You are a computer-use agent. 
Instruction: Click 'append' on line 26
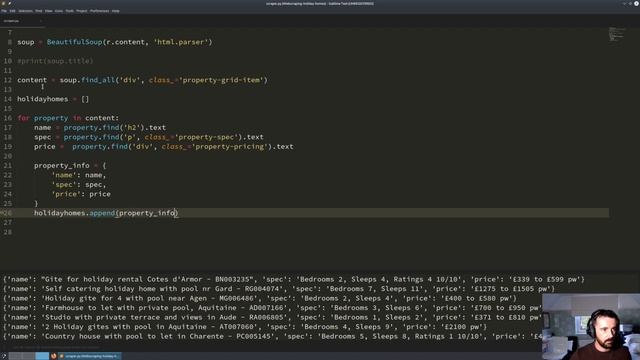point(102,213)
